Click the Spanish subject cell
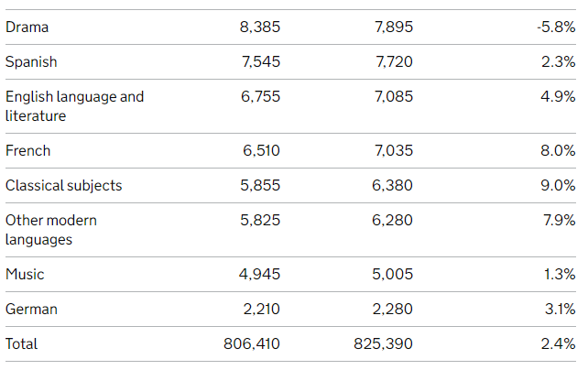This screenshot has width=588, height=370. click(31, 62)
